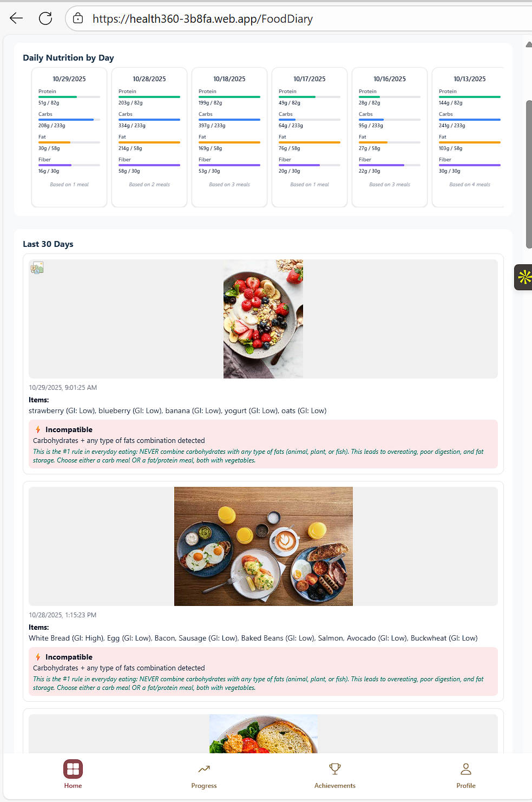Open the breakfast plates table photo
The image size is (532, 802).
point(264,546)
